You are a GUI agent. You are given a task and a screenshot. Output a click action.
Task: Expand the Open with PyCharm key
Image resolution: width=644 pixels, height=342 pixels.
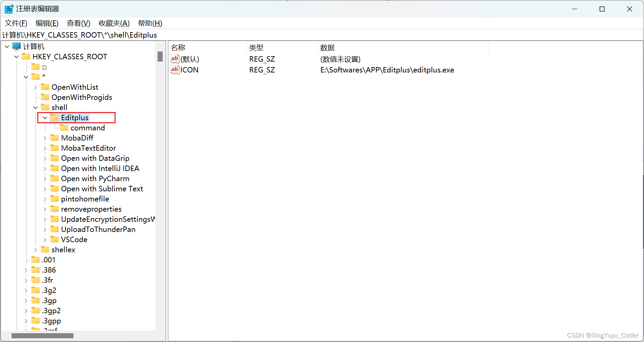click(x=45, y=179)
